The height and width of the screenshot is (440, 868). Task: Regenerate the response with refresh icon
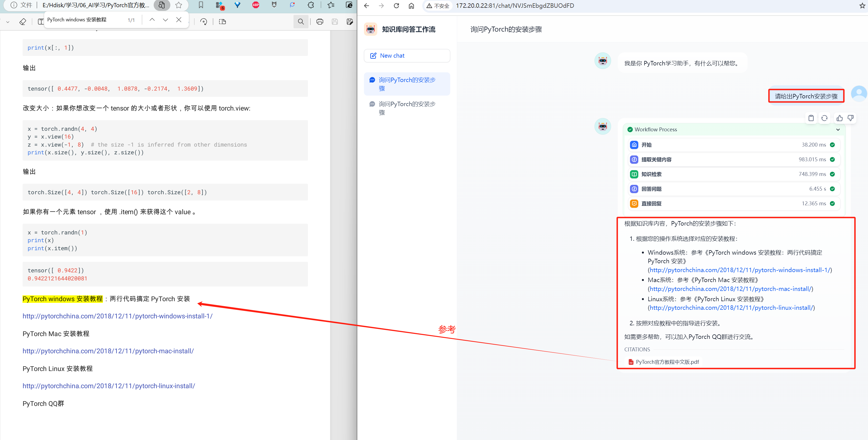pyautogui.click(x=824, y=118)
